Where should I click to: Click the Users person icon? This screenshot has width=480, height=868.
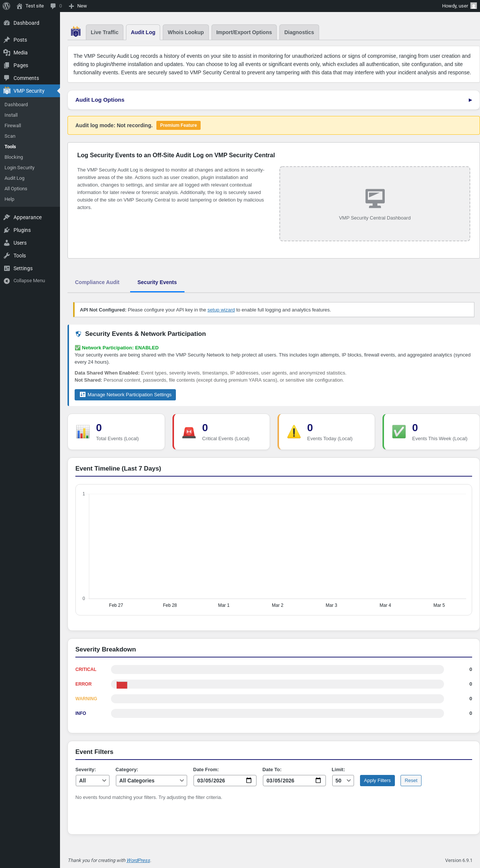[x=7, y=243]
